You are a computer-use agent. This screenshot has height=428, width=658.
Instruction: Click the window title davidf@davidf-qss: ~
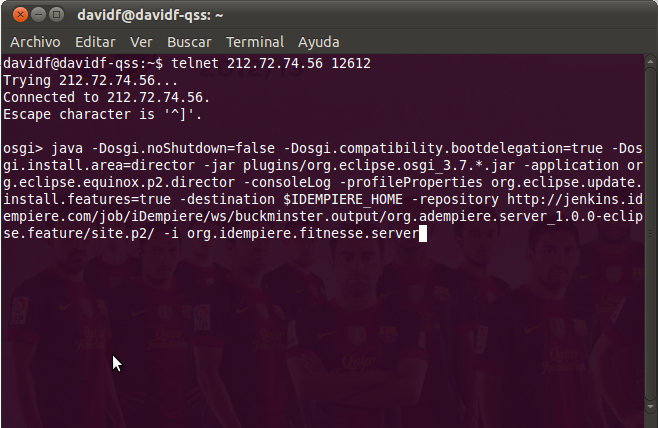click(150, 16)
